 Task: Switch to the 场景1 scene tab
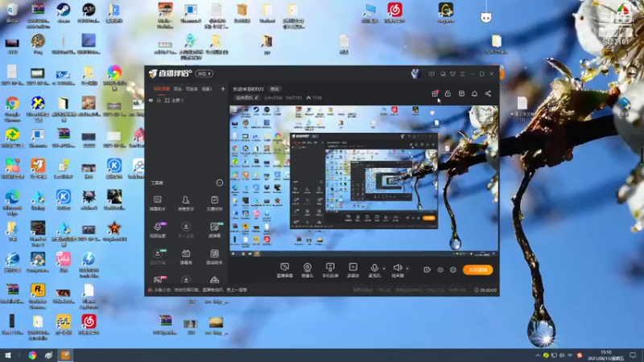pos(207,88)
